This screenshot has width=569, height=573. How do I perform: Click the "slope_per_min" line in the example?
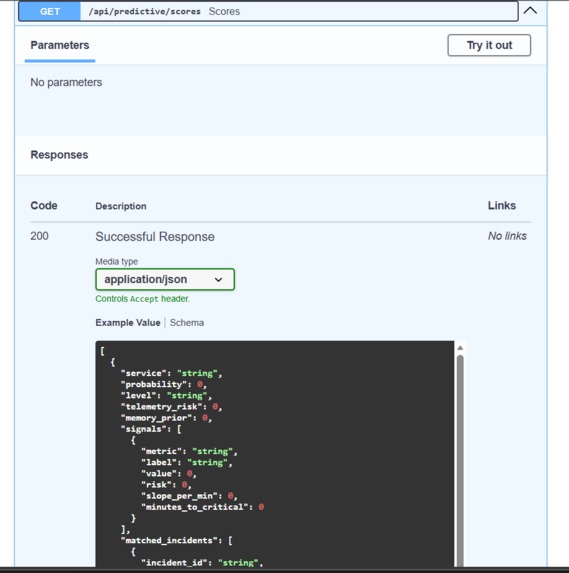coord(189,496)
